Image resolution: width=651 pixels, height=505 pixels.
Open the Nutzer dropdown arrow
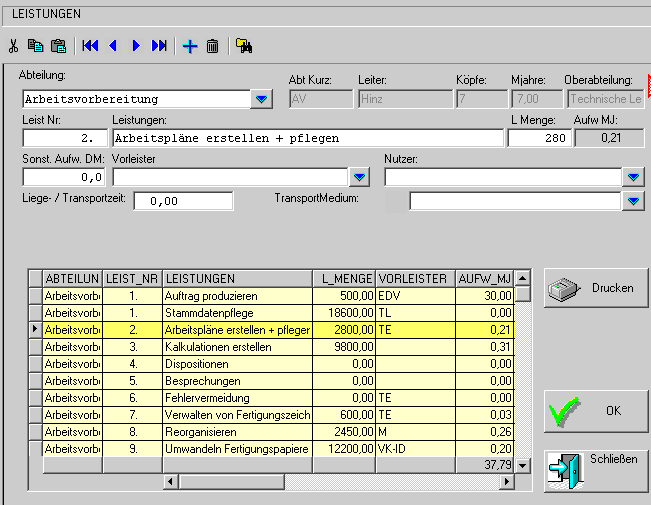click(x=633, y=177)
